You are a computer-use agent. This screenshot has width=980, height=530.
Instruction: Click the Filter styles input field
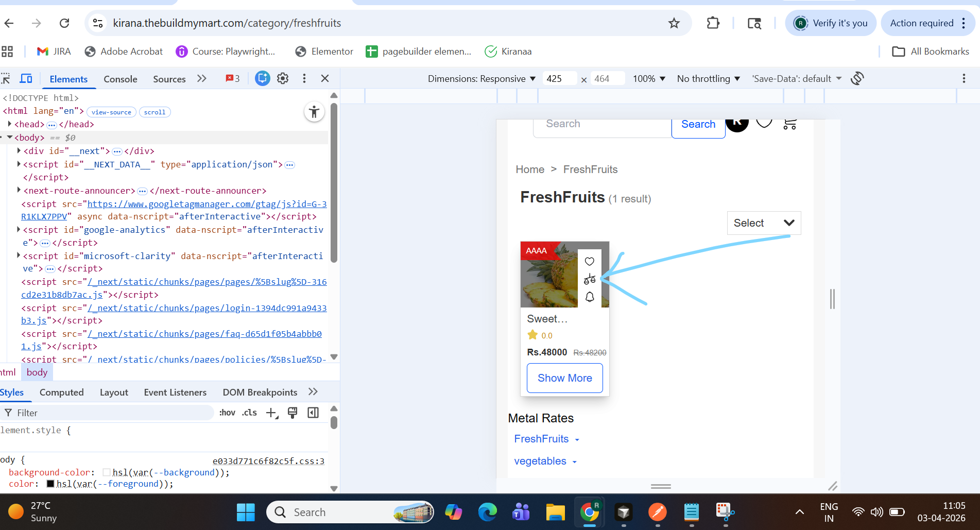pos(107,413)
